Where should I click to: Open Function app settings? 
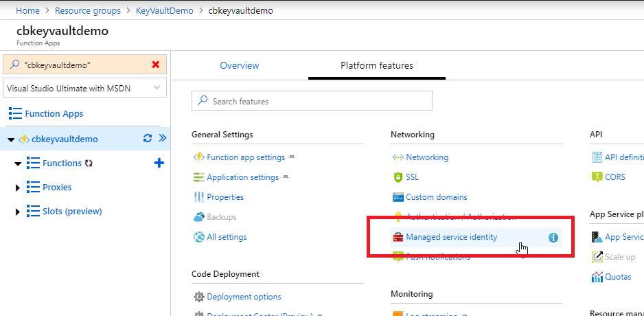pos(246,157)
